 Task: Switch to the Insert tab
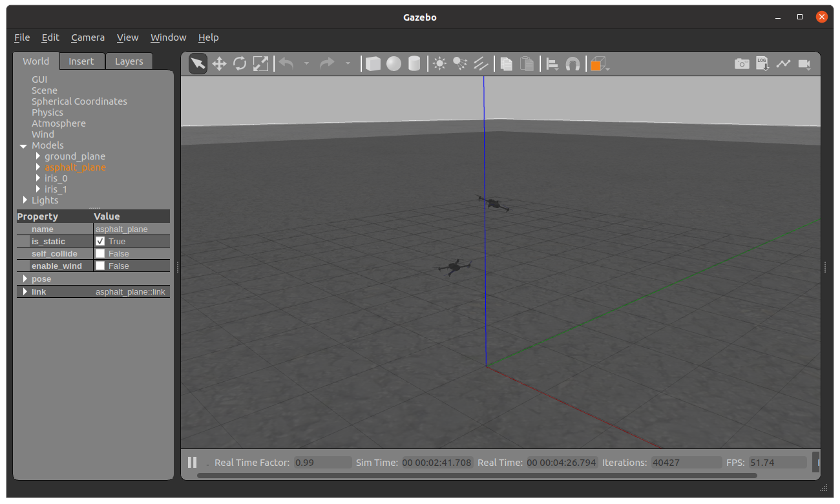(81, 61)
